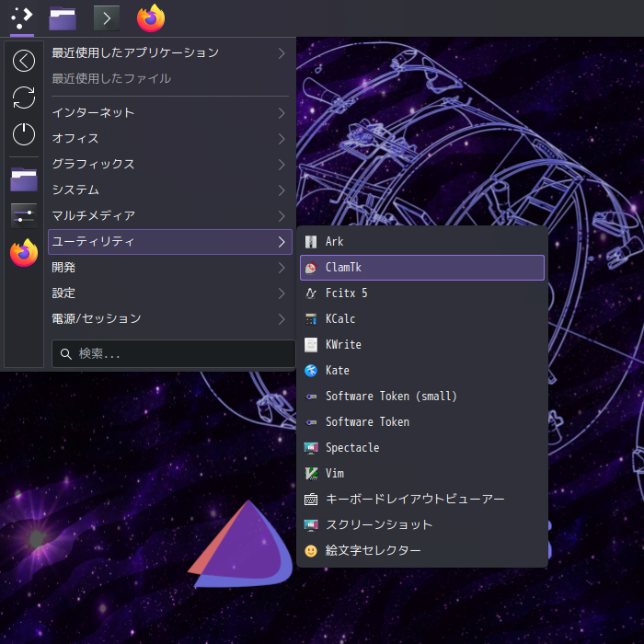644x644 pixels.
Task: Launch Kate text editor entry
Action: (422, 371)
